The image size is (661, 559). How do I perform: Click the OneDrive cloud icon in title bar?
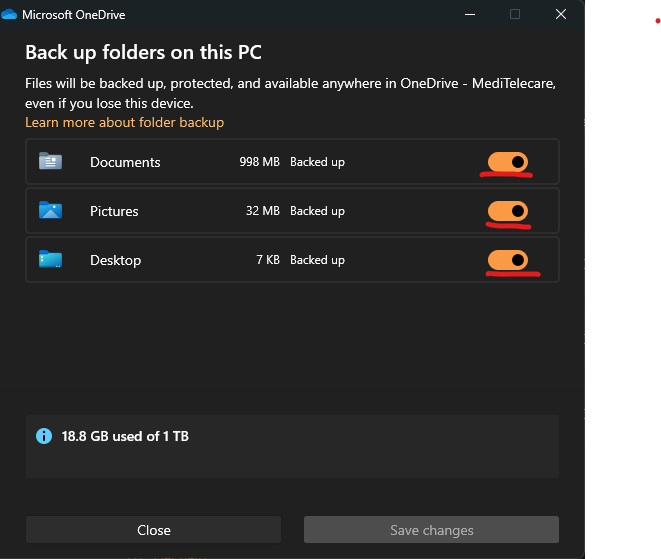point(10,15)
